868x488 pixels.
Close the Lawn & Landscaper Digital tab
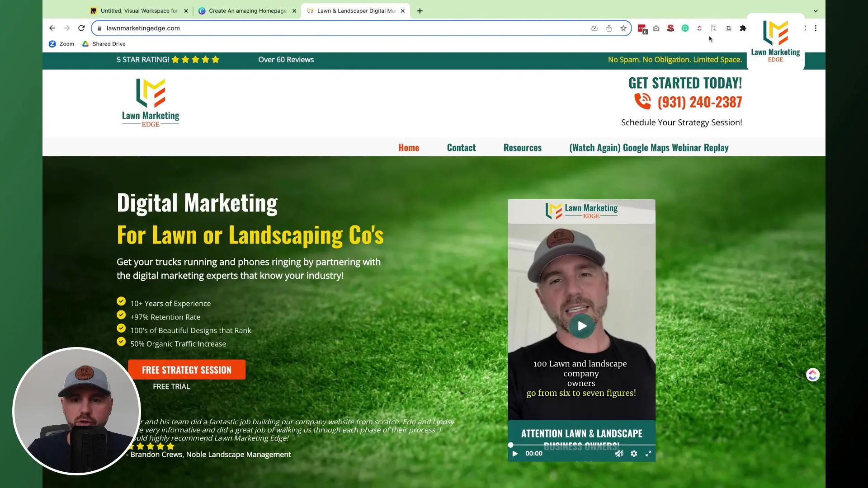click(403, 11)
